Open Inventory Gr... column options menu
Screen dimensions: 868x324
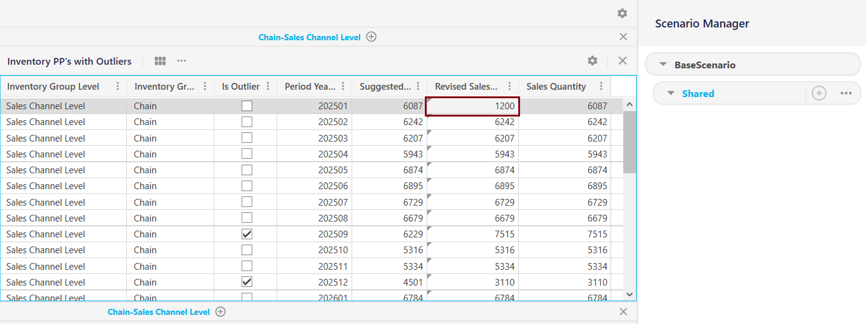click(205, 87)
